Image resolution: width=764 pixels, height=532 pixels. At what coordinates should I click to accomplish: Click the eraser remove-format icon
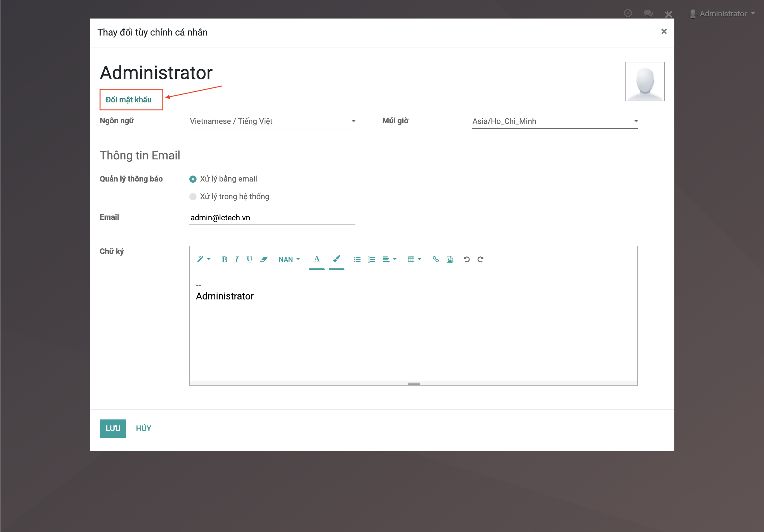(x=263, y=259)
